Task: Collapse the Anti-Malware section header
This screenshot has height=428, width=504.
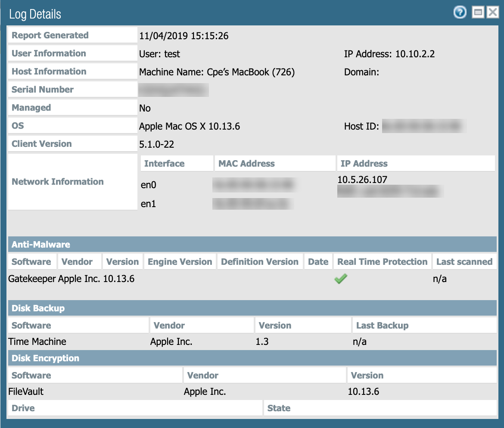Action: (x=41, y=244)
